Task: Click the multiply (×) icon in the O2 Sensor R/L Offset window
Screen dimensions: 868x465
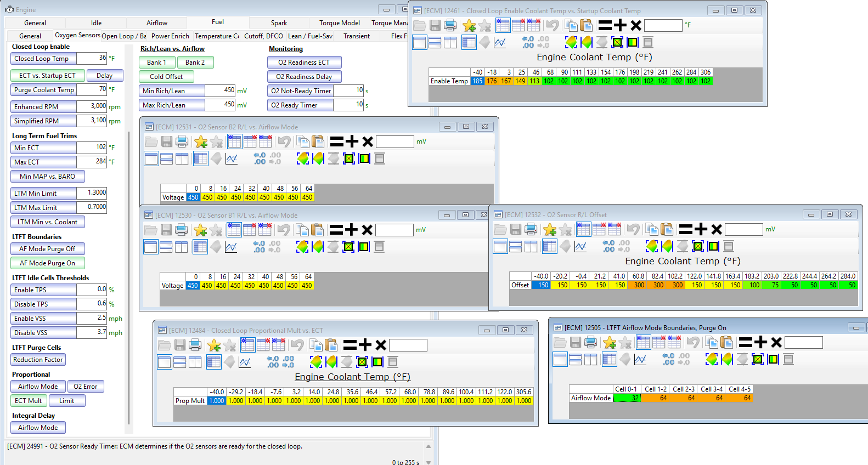Action: (x=717, y=229)
